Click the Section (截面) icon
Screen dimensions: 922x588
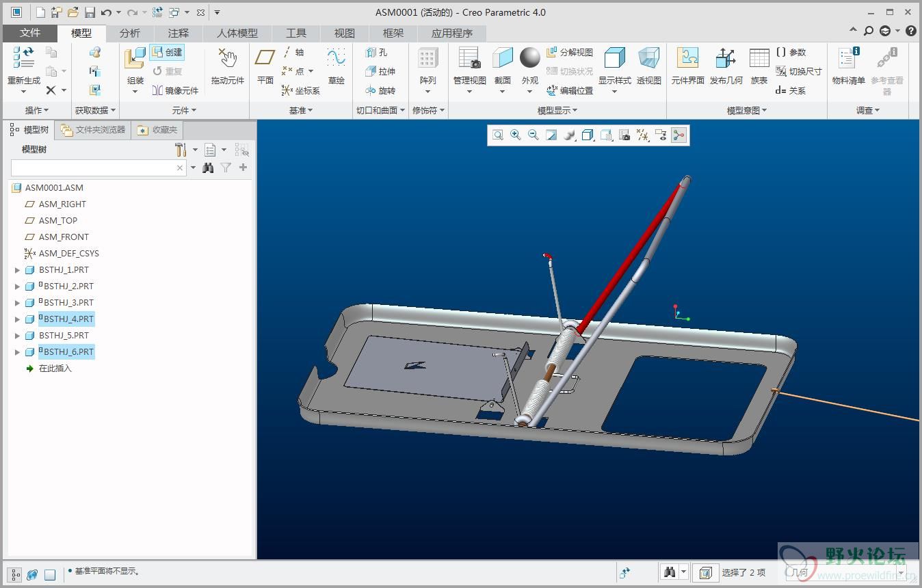point(503,58)
